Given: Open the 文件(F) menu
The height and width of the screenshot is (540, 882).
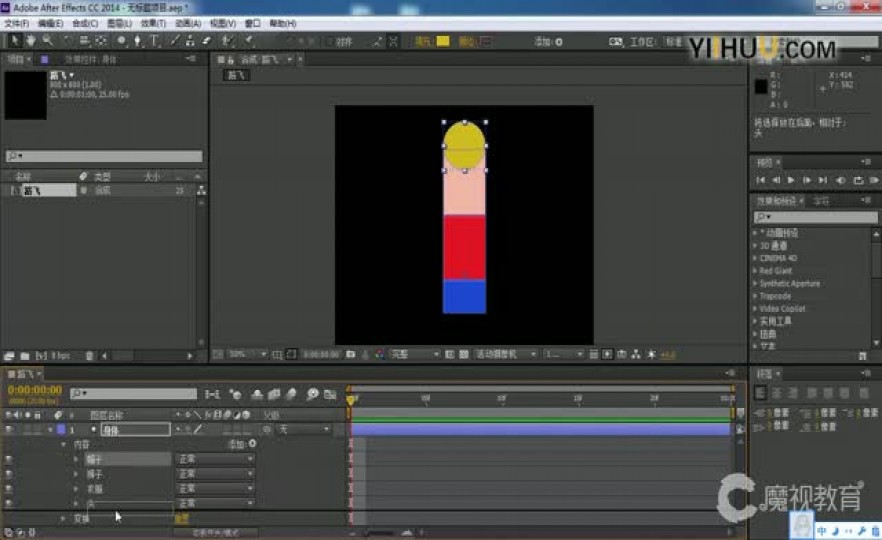Looking at the screenshot, I should [x=16, y=23].
